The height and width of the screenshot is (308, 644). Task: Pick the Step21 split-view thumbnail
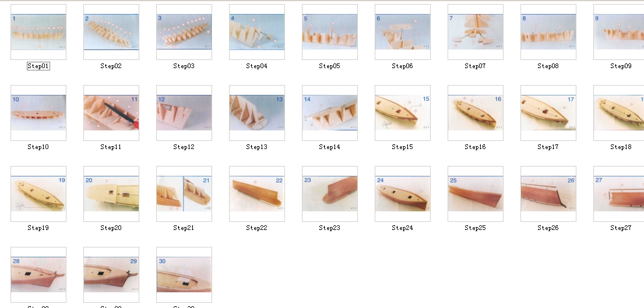click(184, 193)
